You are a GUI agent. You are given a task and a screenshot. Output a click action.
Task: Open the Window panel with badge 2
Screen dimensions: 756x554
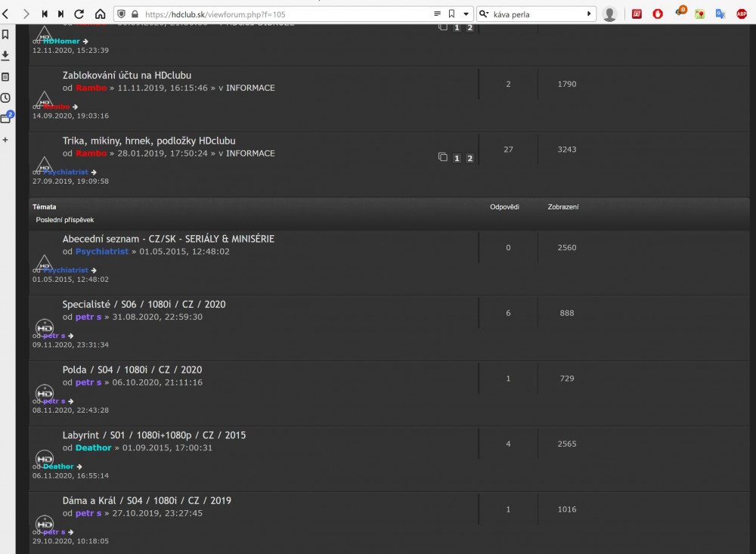[6, 117]
